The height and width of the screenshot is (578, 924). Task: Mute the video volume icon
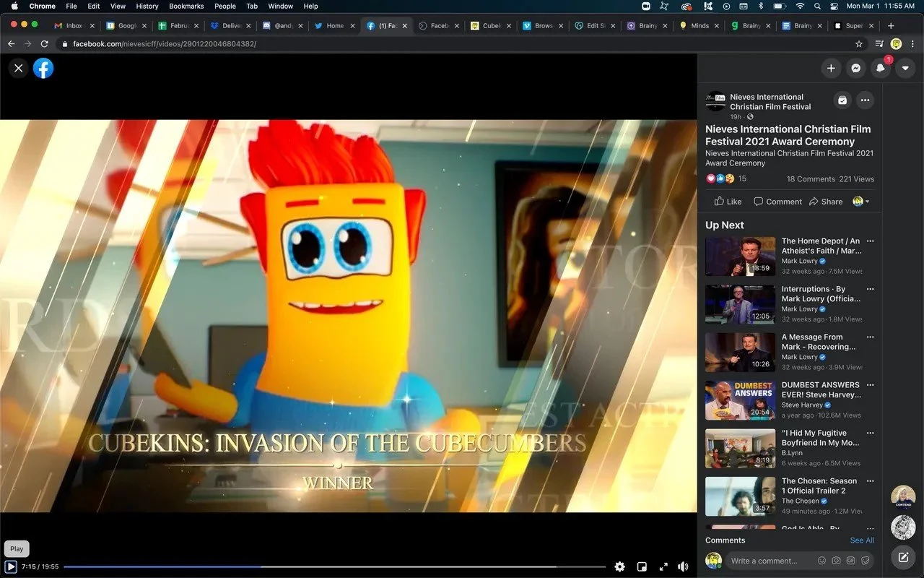click(x=683, y=567)
